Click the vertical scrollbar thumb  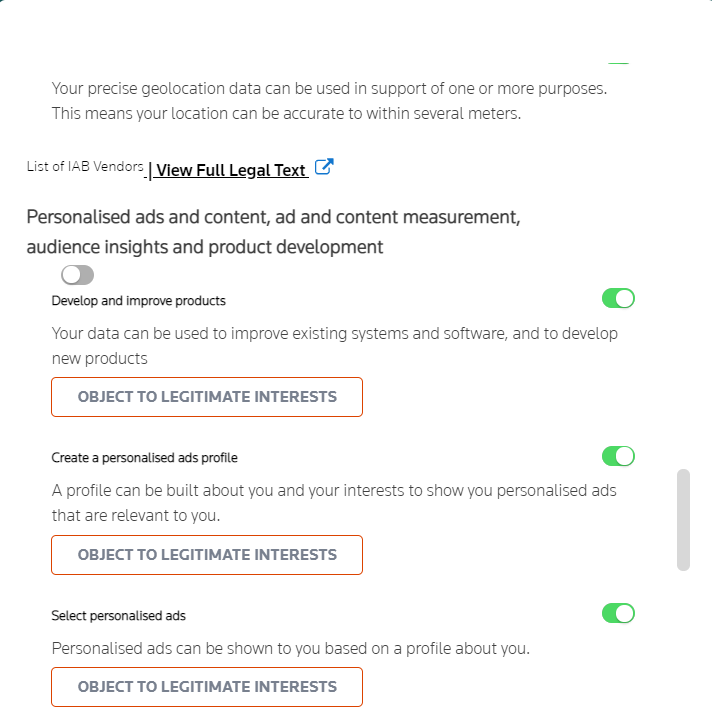tap(683, 519)
